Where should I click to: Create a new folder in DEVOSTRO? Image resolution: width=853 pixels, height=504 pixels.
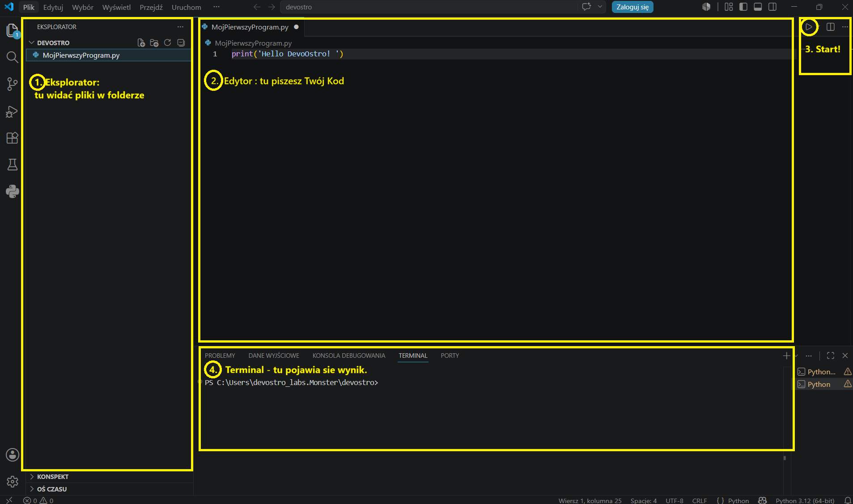(x=154, y=43)
